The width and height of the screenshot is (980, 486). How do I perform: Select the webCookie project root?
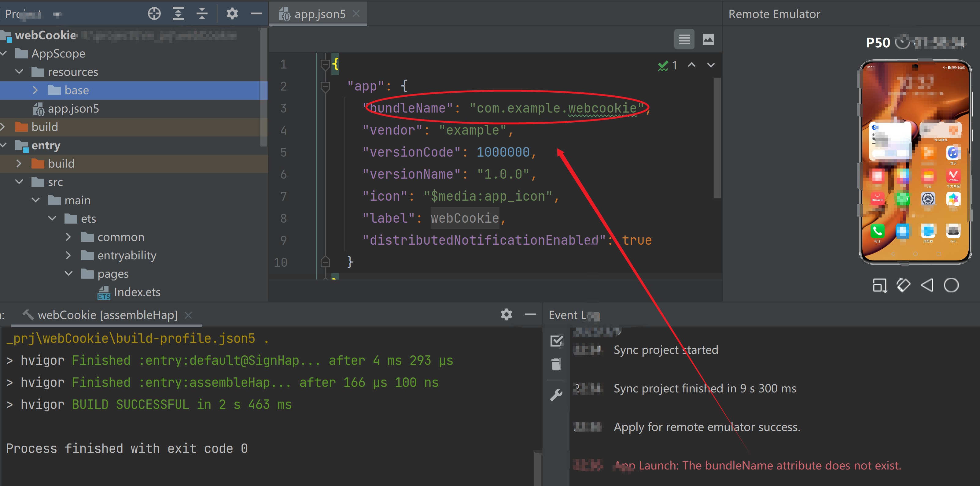[46, 35]
